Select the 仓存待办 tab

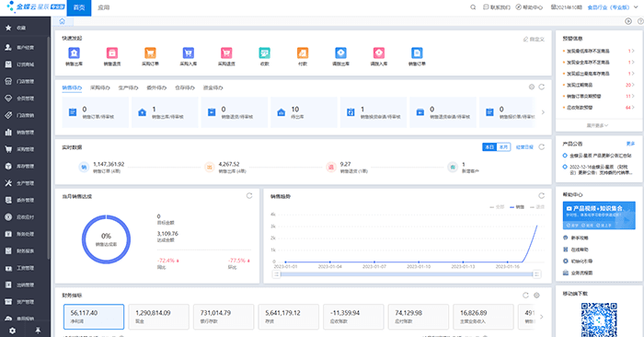[x=185, y=87]
